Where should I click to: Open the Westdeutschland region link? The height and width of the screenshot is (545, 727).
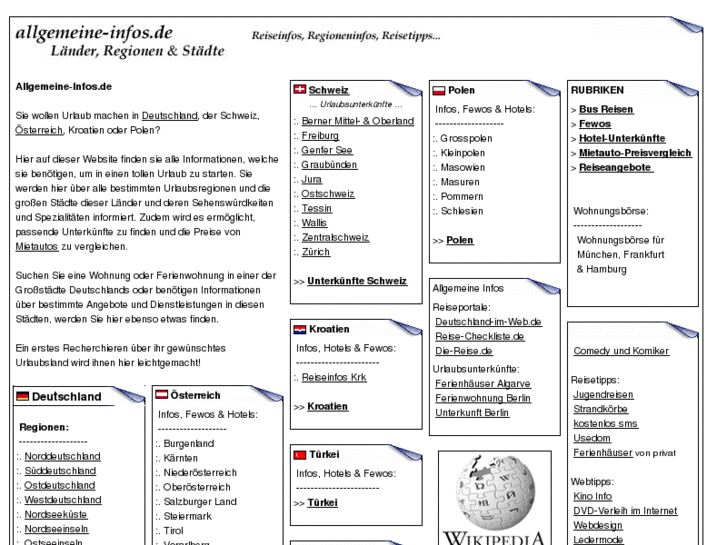tap(63, 500)
